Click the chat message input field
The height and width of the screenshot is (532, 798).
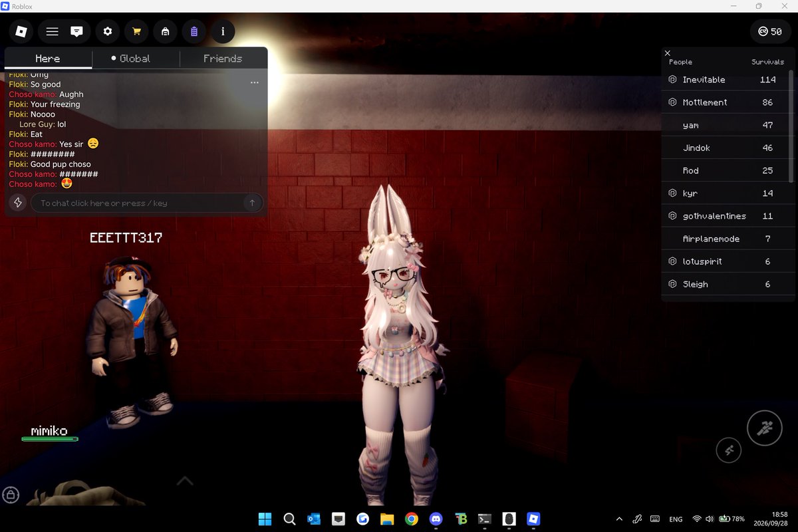(147, 203)
